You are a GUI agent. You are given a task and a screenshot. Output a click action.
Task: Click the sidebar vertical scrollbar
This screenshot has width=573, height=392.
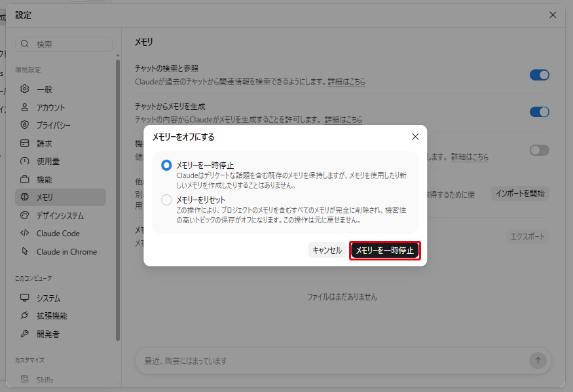[x=118, y=200]
